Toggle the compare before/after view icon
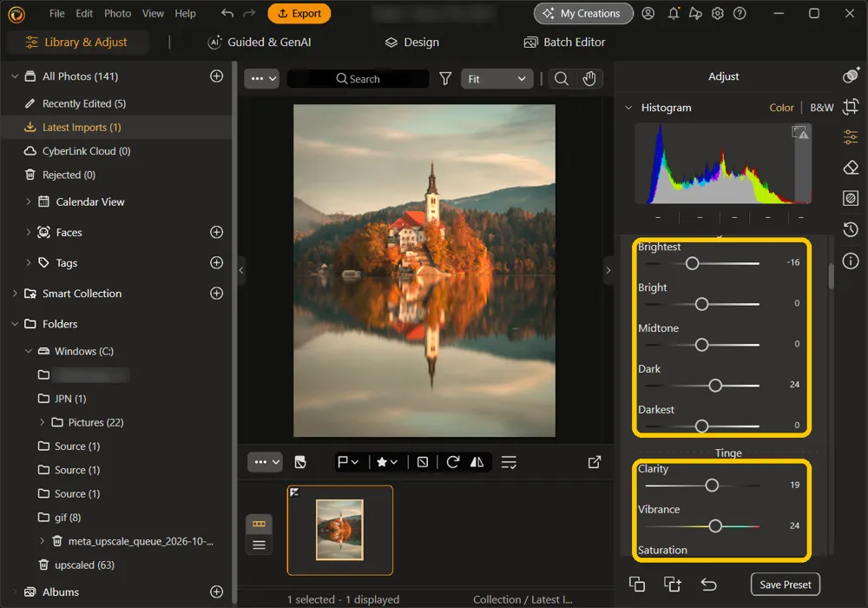This screenshot has width=868, height=608. (300, 462)
